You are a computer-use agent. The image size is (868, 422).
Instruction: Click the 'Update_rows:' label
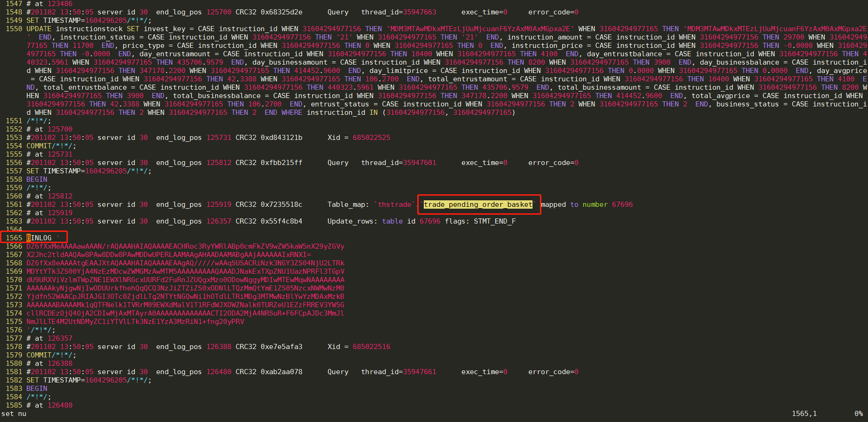click(x=352, y=221)
